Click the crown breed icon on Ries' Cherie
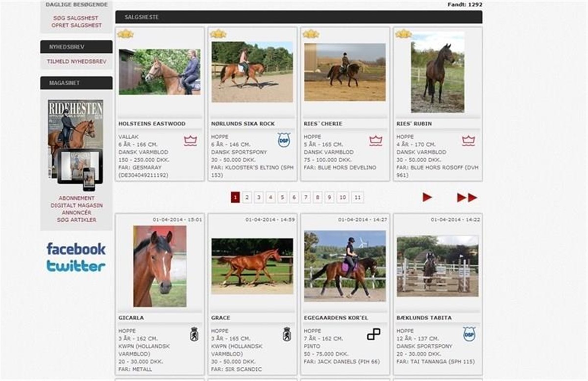Viewport: 588px width, 381px height. click(x=375, y=141)
